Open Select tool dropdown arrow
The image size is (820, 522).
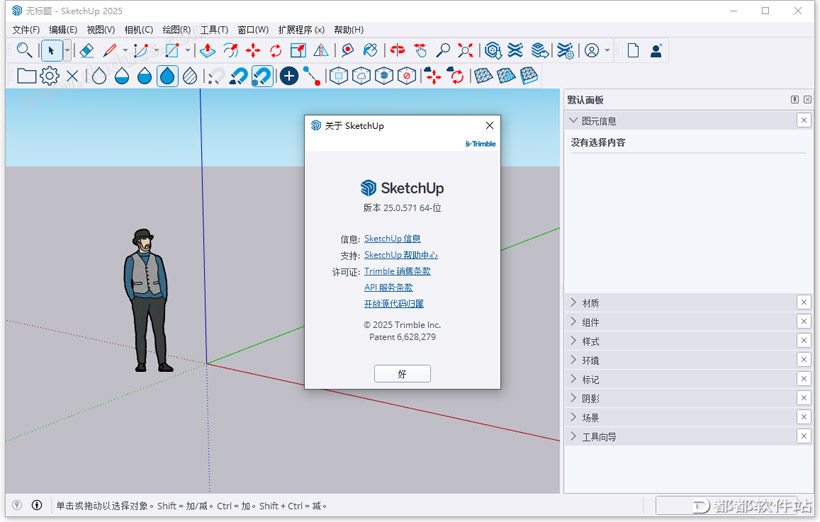pyautogui.click(x=67, y=51)
